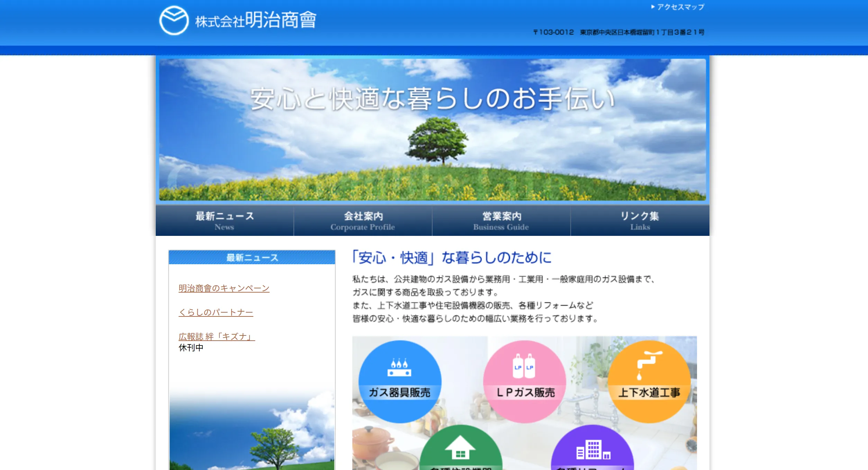The width and height of the screenshot is (868, 470).
Task: Open the 株式会社明治商會 company name header
Action: tap(256, 20)
